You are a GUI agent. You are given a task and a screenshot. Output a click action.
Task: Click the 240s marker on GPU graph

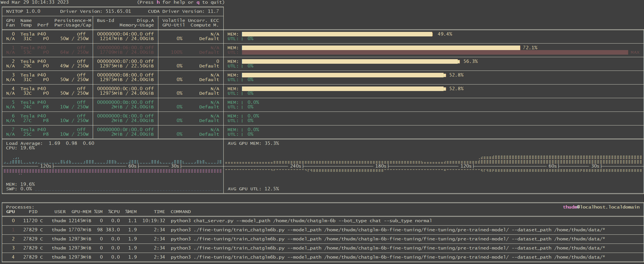pyautogui.click(x=296, y=166)
